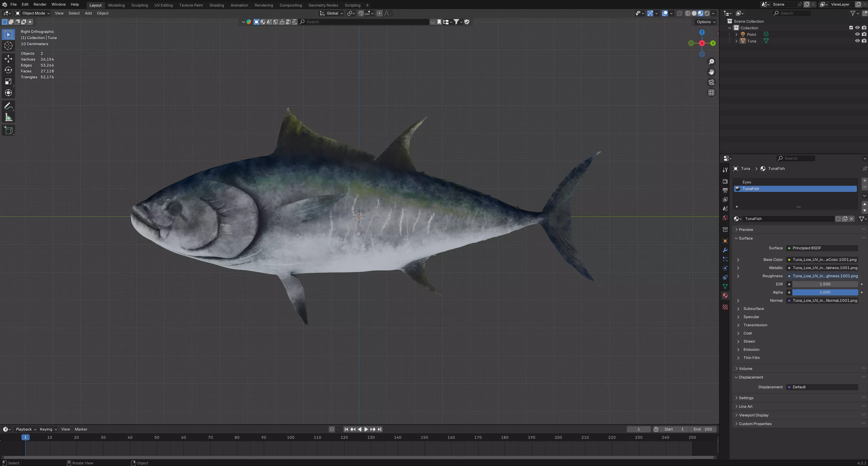Viewport: 868px width, 466px height.
Task: Select the Transform tool
Action: pos(8,93)
